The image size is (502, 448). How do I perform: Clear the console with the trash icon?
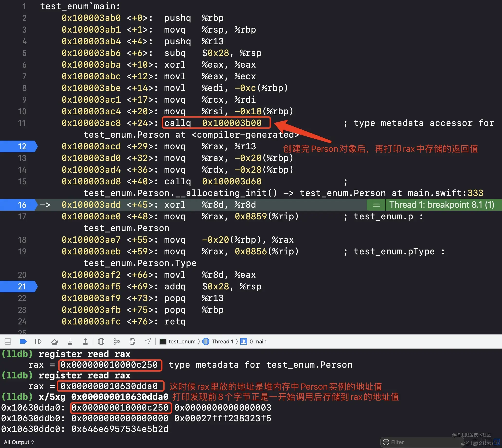tap(475, 442)
